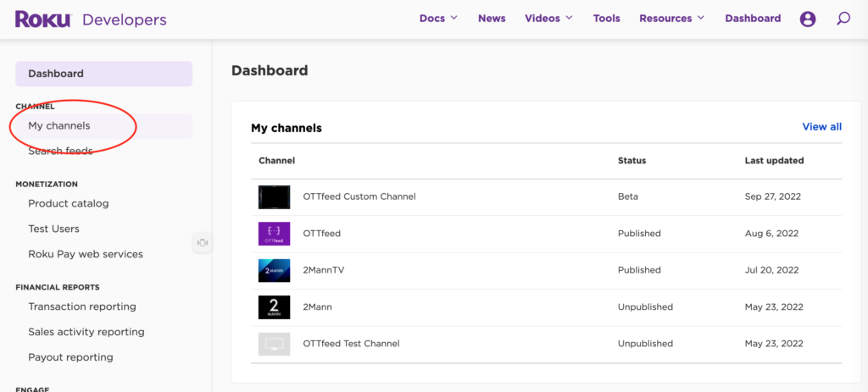Image resolution: width=868 pixels, height=392 pixels.
Task: Click the Beta status cell
Action: (x=628, y=196)
